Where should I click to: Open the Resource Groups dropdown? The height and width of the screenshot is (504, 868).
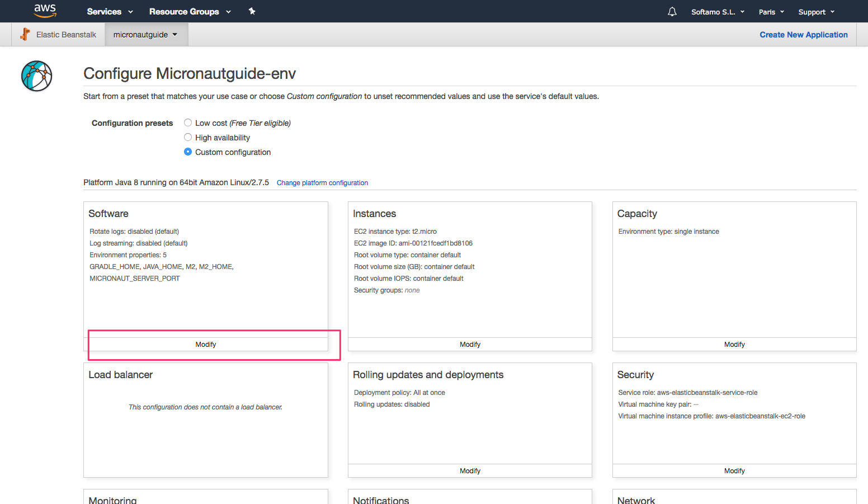click(x=190, y=12)
